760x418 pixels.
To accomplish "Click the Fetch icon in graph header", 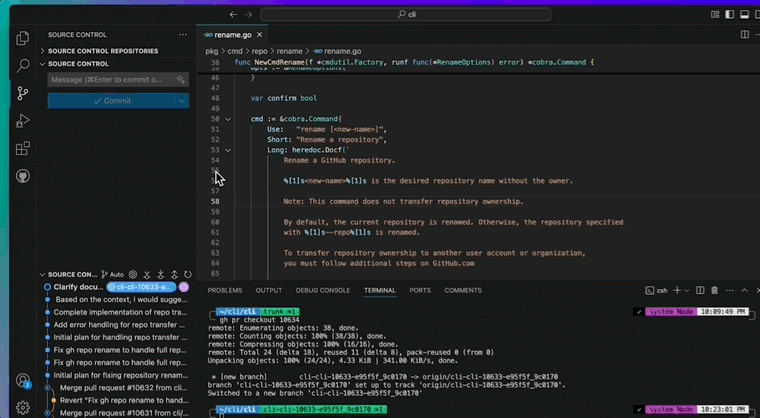I will point(147,274).
